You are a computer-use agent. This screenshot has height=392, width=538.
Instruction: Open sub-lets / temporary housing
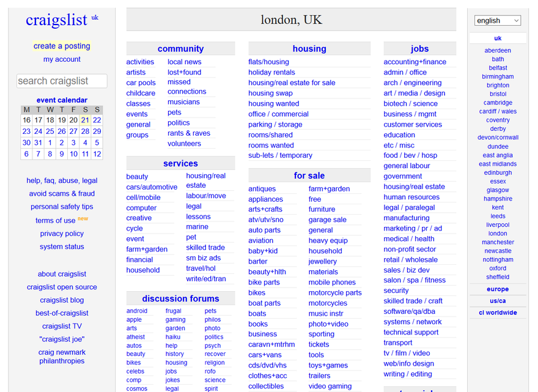pyautogui.click(x=281, y=155)
